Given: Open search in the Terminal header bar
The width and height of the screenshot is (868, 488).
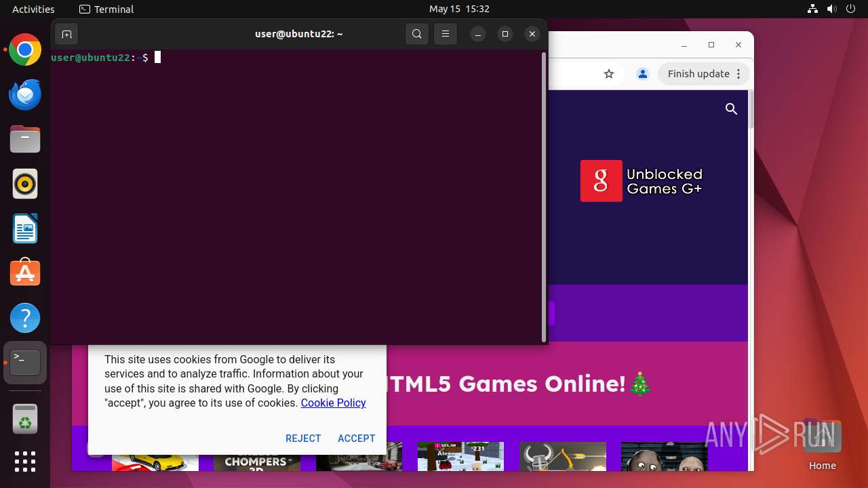Looking at the screenshot, I should (x=417, y=34).
